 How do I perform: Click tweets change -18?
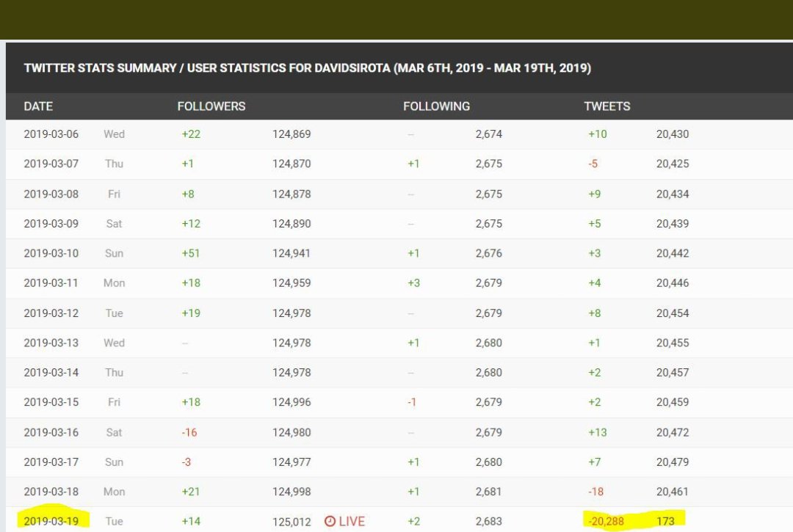click(595, 492)
